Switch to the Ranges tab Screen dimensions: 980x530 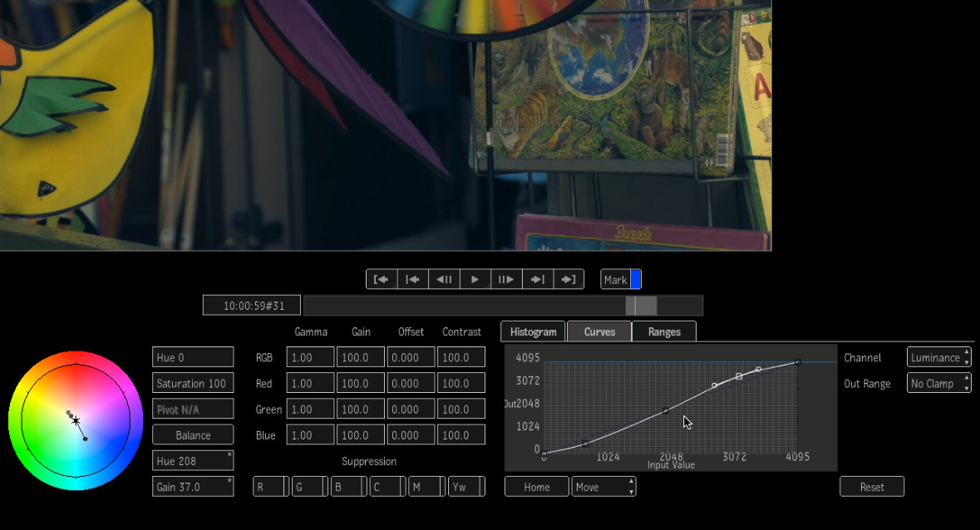[x=664, y=331]
